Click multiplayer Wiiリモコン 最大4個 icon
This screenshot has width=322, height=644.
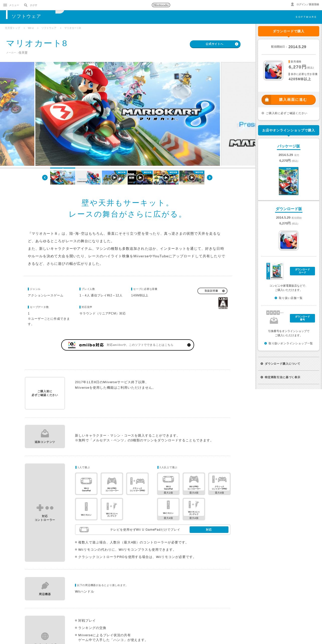pos(168,509)
